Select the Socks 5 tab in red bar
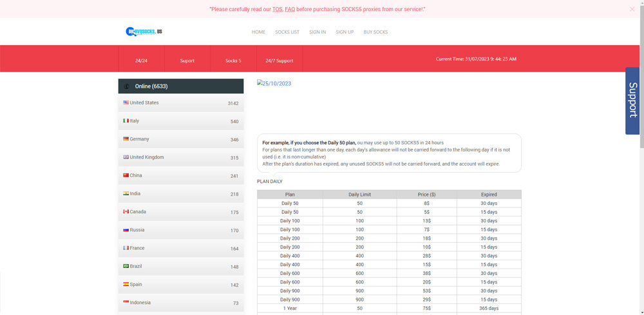The width and height of the screenshot is (644, 315). (x=233, y=61)
